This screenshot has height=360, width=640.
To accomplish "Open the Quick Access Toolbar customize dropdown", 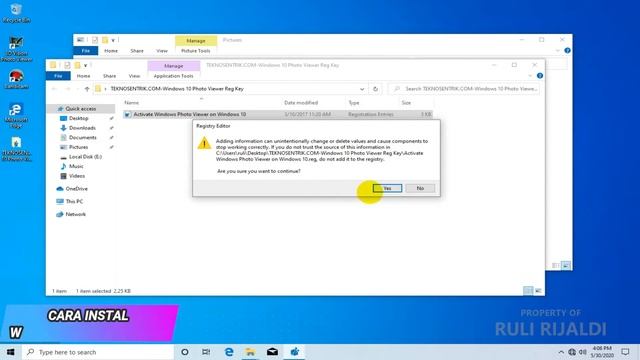I will [85, 65].
